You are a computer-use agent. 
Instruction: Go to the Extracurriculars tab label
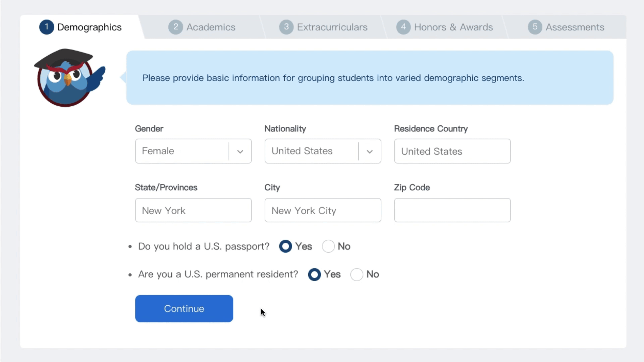pyautogui.click(x=332, y=27)
